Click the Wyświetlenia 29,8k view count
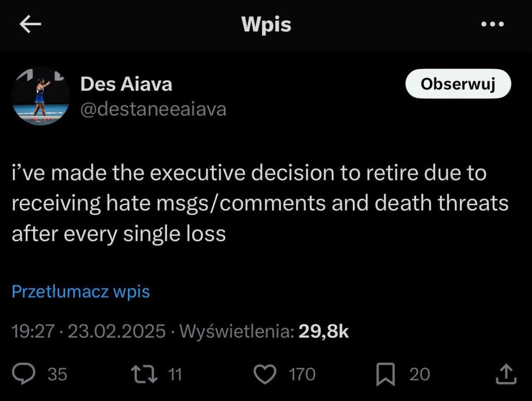The image size is (532, 401). point(264,331)
